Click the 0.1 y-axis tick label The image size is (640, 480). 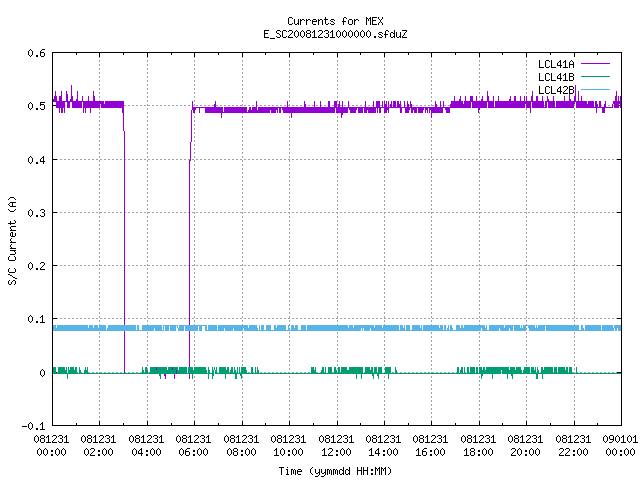click(x=36, y=319)
